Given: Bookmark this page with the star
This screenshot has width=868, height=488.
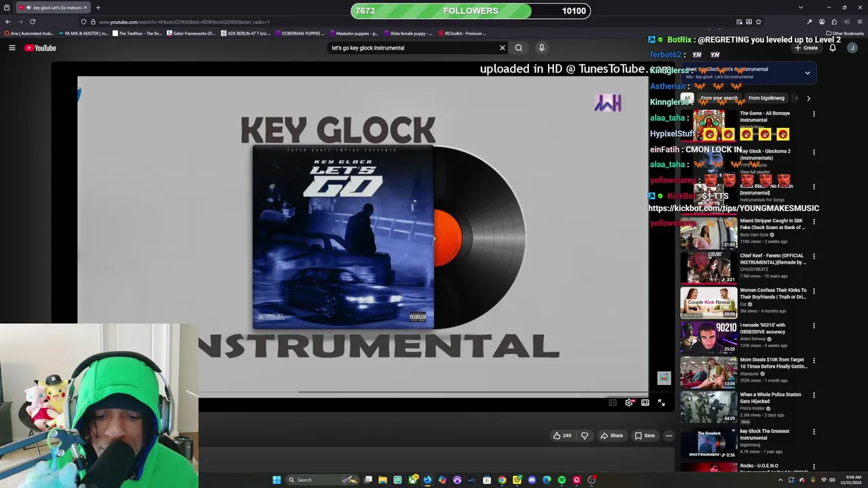Looking at the screenshot, I should pos(759,22).
